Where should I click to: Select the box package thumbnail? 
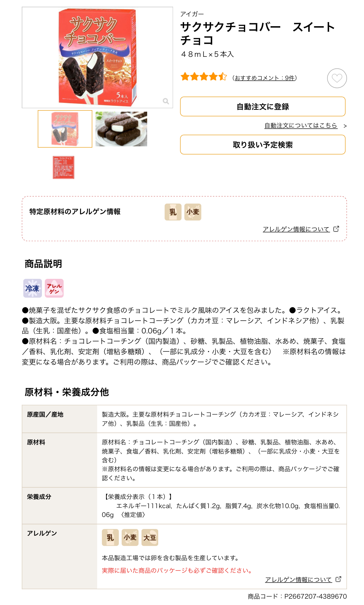pyautogui.click(x=65, y=129)
